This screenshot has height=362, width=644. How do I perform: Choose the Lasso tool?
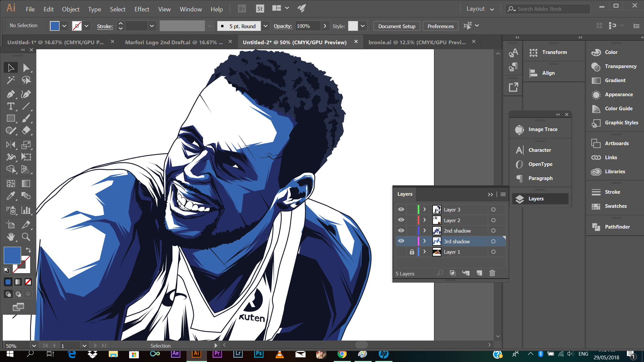click(26, 80)
